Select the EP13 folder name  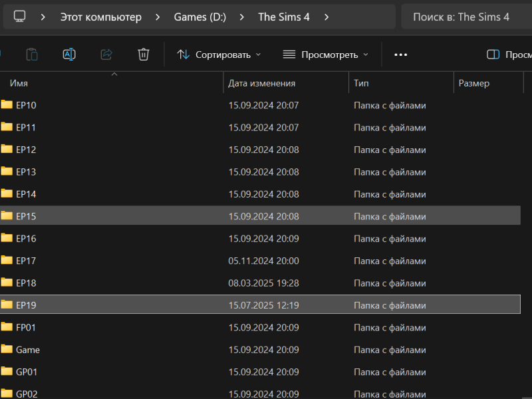pos(26,172)
